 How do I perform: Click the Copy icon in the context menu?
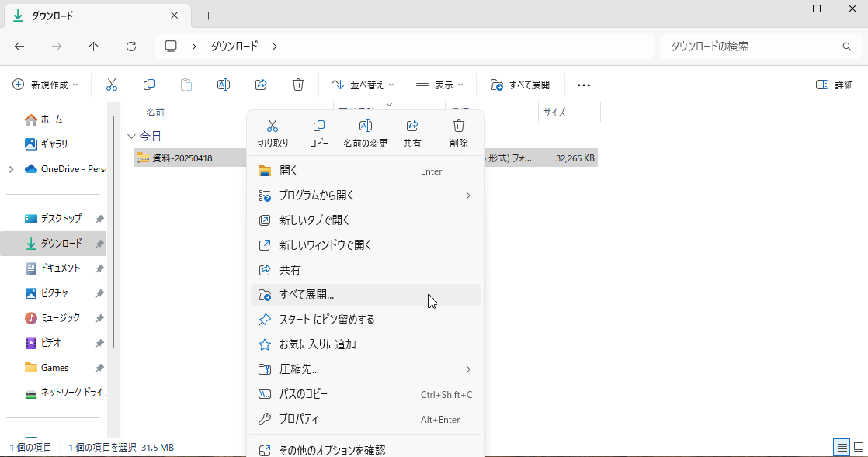click(x=319, y=126)
